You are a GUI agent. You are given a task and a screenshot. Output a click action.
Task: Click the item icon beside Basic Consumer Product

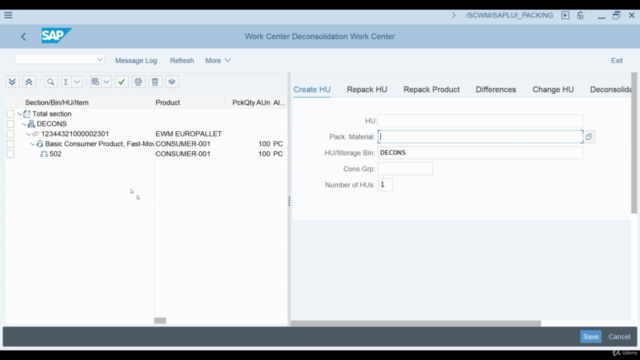[x=40, y=144]
